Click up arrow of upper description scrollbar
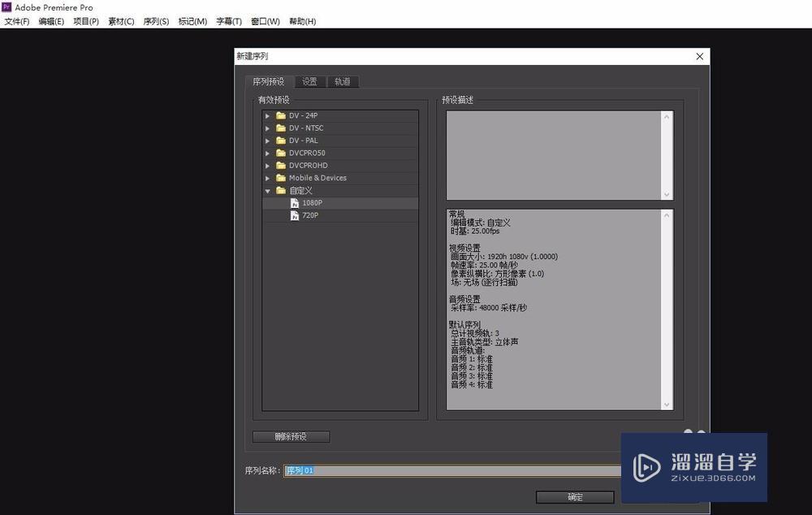This screenshot has height=515, width=812. coord(667,117)
